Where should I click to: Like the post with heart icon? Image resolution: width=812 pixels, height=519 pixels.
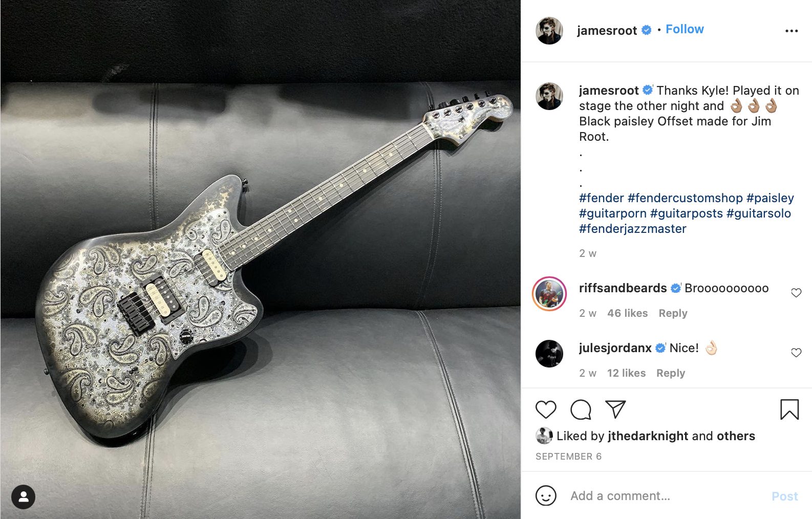click(546, 409)
